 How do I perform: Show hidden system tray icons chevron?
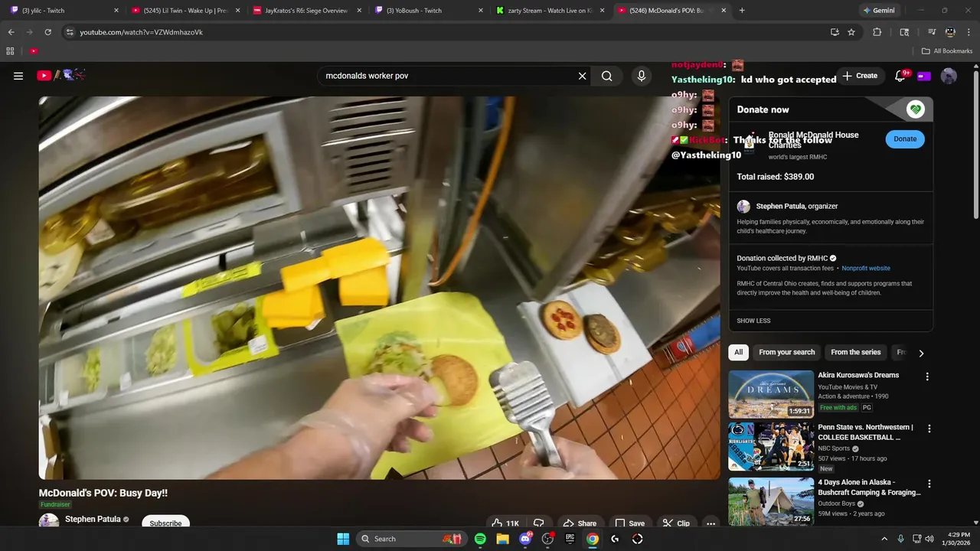click(x=884, y=539)
